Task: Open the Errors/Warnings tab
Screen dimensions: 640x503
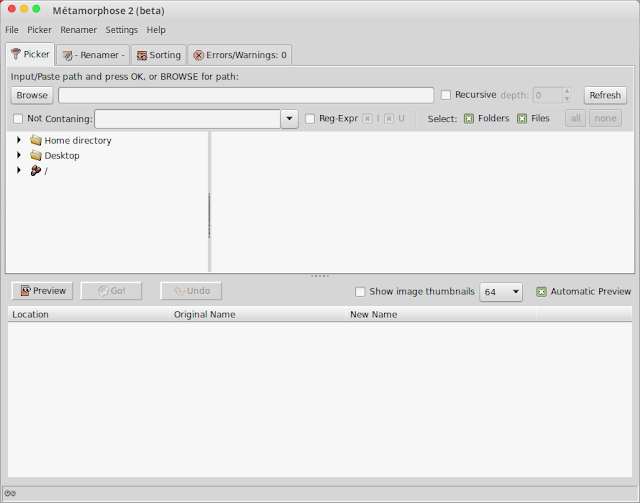Action: pos(240,55)
